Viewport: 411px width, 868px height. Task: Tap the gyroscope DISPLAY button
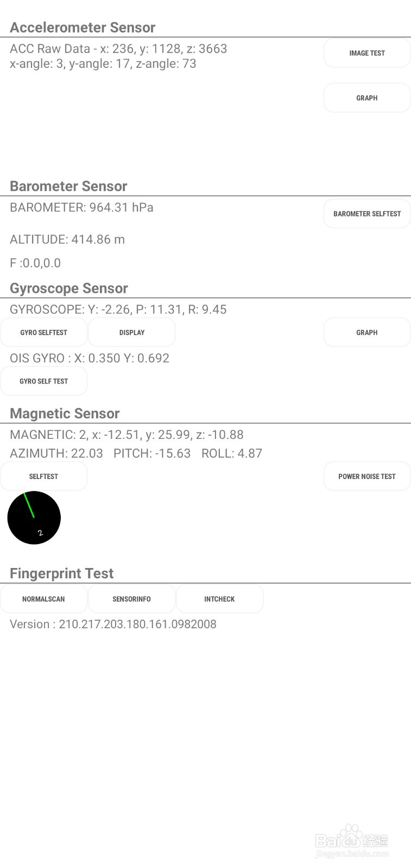coord(132,333)
